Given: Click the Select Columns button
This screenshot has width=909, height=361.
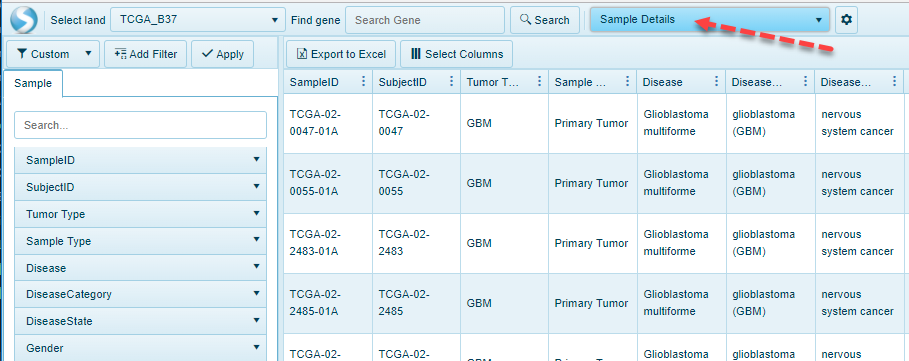Looking at the screenshot, I should pyautogui.click(x=456, y=54).
